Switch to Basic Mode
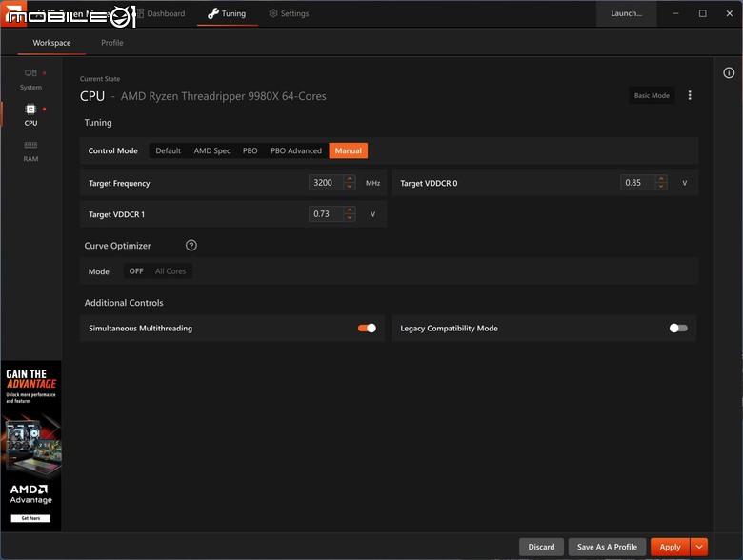Screen dimensions: 743x560 coord(652,95)
